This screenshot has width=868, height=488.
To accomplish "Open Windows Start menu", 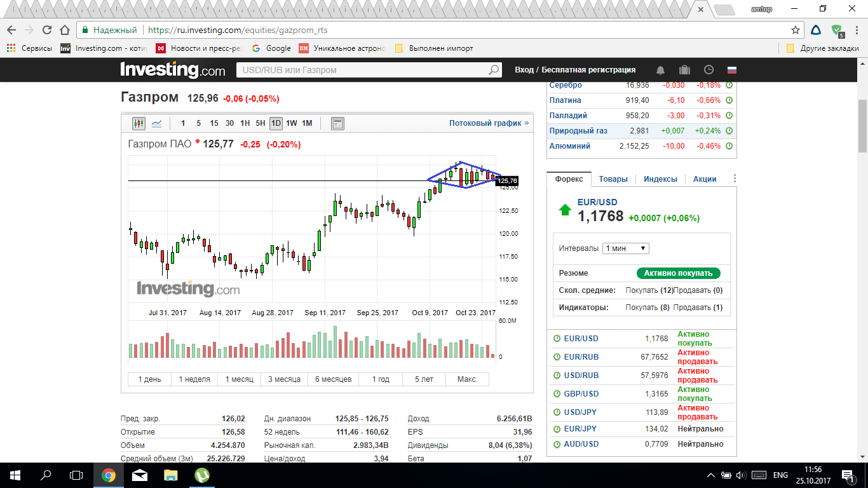I will tap(15, 475).
